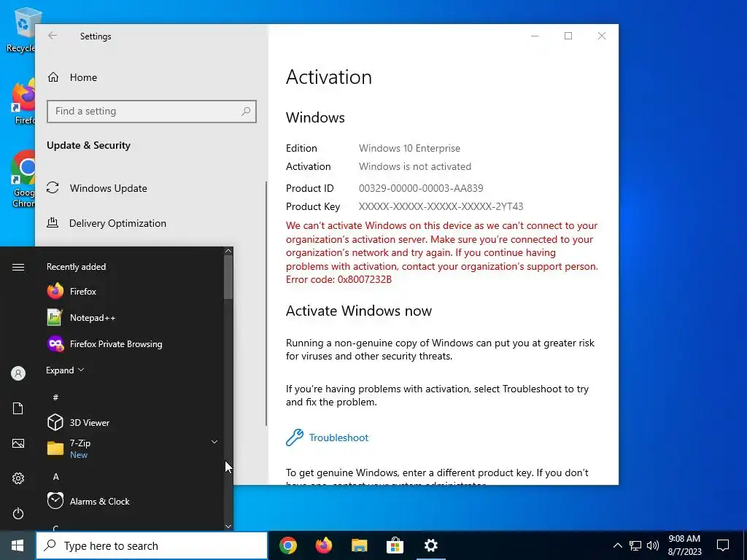Open File Explorer from taskbar
The height and width of the screenshot is (560, 747).
point(359,545)
